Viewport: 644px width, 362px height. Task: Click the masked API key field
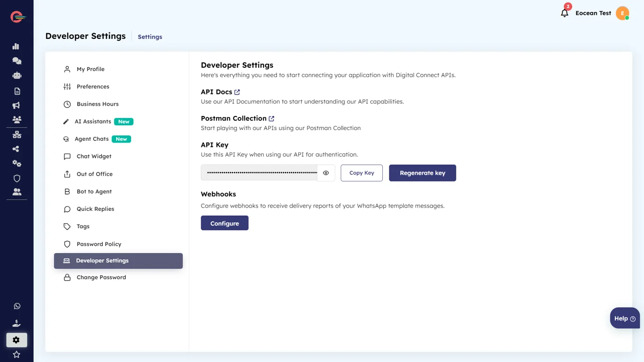pos(259,173)
